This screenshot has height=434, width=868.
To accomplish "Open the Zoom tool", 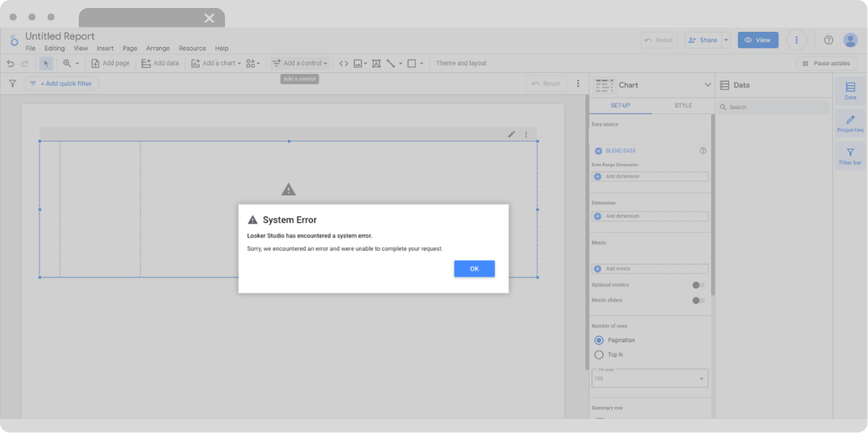I will [67, 63].
